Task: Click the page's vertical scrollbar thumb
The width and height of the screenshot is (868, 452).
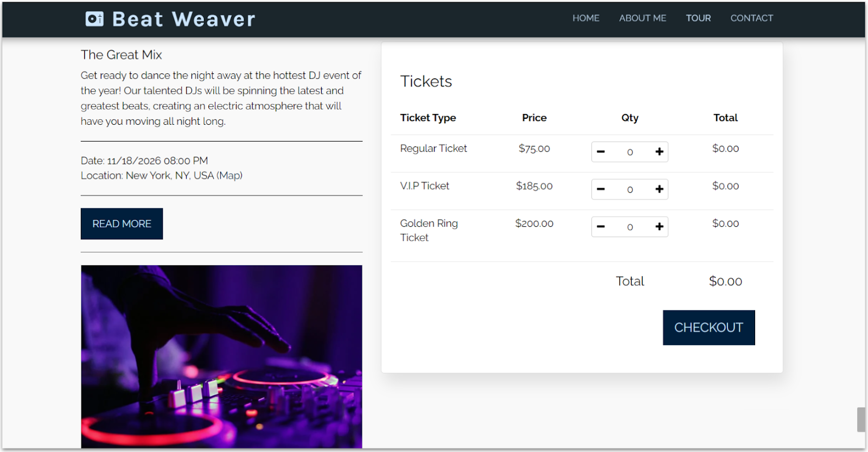Action: [x=861, y=419]
